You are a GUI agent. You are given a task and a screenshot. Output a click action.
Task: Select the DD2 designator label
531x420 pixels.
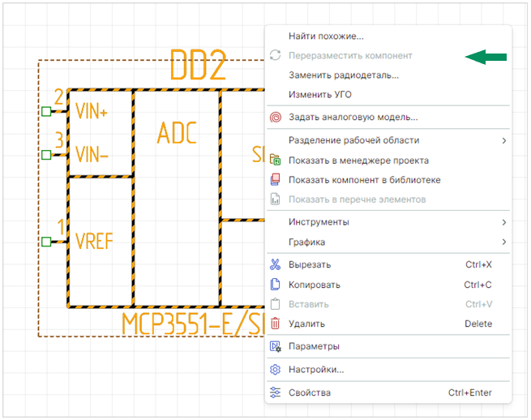click(198, 65)
